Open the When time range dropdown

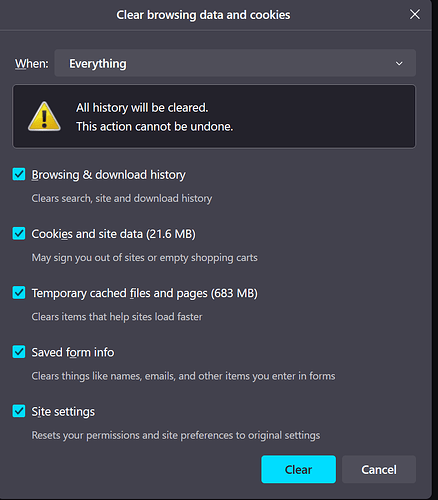tap(235, 63)
